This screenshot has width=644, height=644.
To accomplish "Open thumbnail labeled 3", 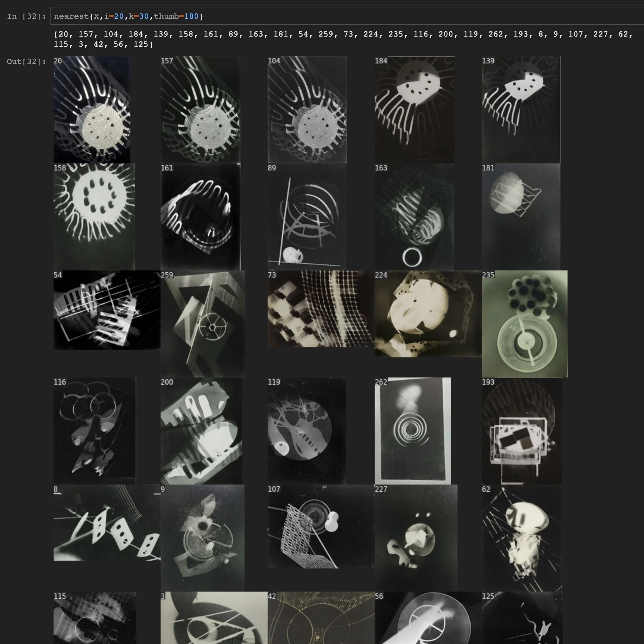I will pos(214,618).
